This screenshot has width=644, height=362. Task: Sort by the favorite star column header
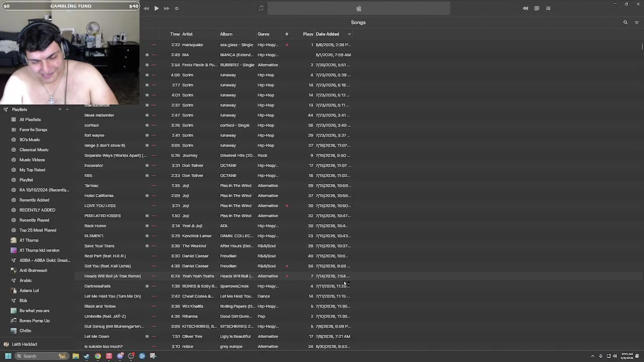point(287,34)
